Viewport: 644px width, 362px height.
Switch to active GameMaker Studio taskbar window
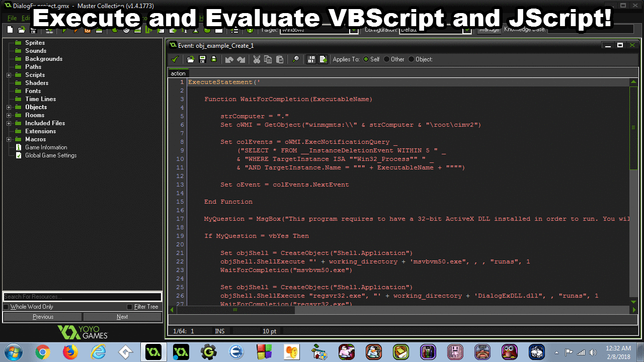(x=153, y=352)
